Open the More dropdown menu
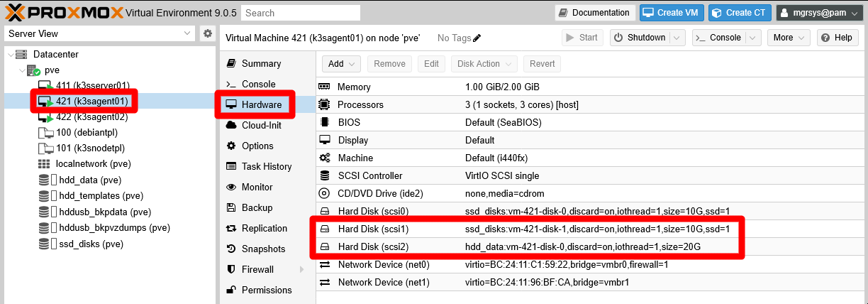The width and height of the screenshot is (868, 304). [789, 38]
